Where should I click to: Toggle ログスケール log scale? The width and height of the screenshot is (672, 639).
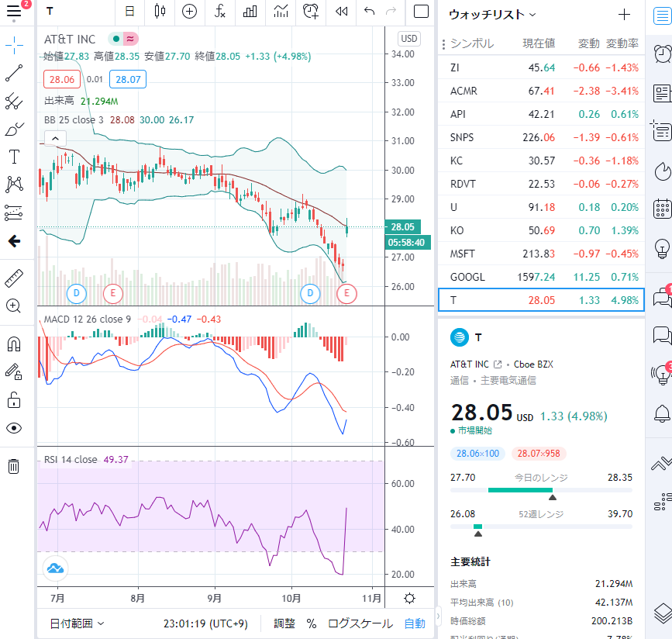(x=360, y=623)
